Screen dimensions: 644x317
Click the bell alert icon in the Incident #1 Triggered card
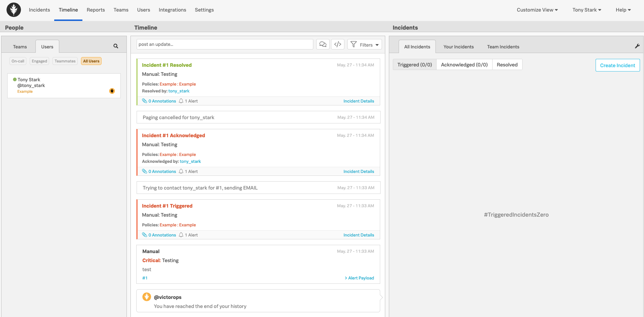click(181, 235)
